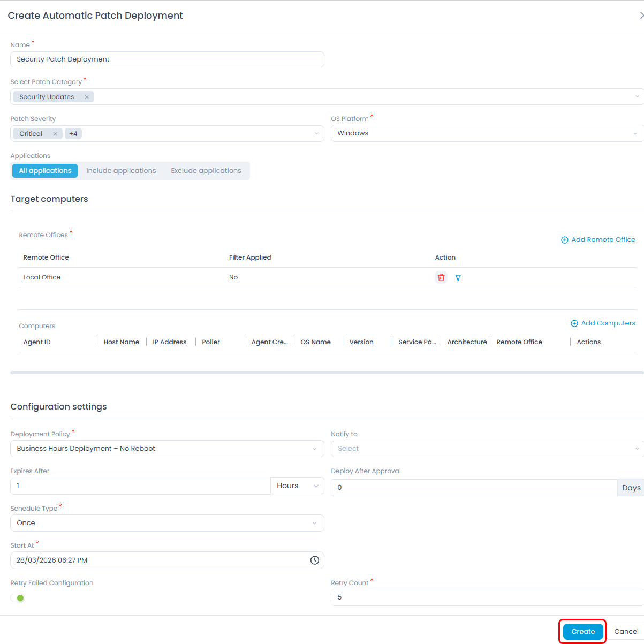Choose the All applications option

click(x=45, y=171)
